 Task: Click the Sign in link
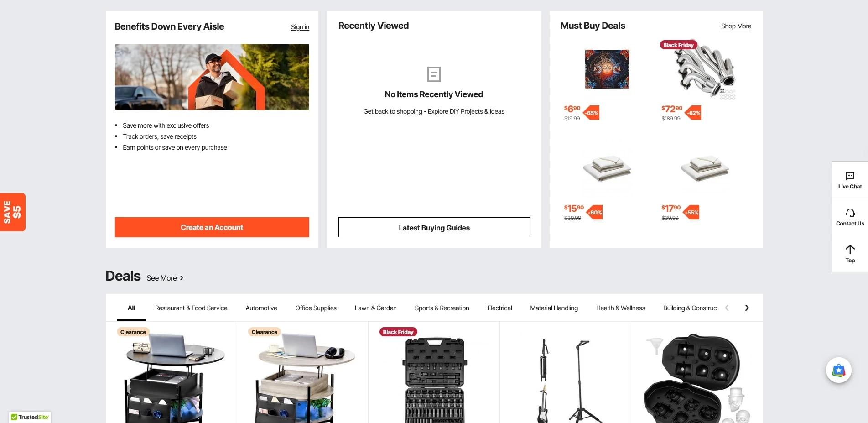[300, 27]
